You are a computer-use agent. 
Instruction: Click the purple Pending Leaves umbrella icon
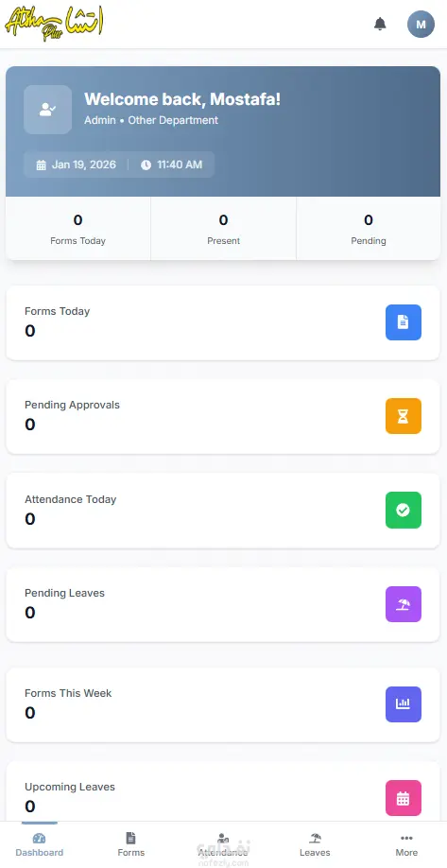[404, 604]
